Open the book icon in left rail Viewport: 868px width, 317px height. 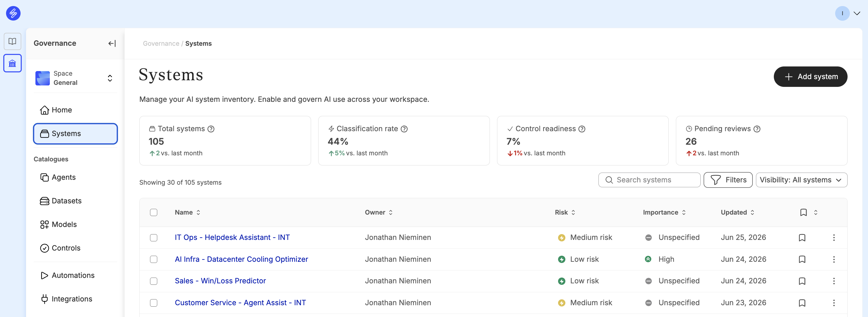[12, 41]
